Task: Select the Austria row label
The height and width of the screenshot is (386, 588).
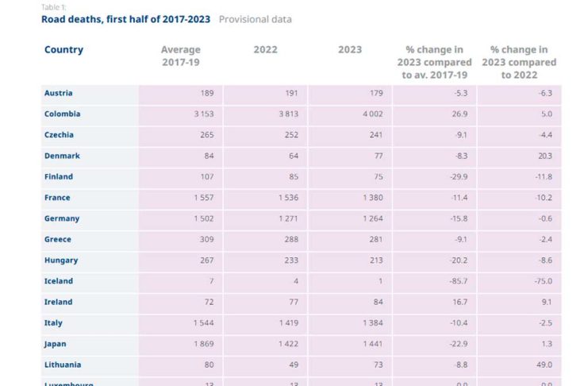Action: tap(58, 93)
